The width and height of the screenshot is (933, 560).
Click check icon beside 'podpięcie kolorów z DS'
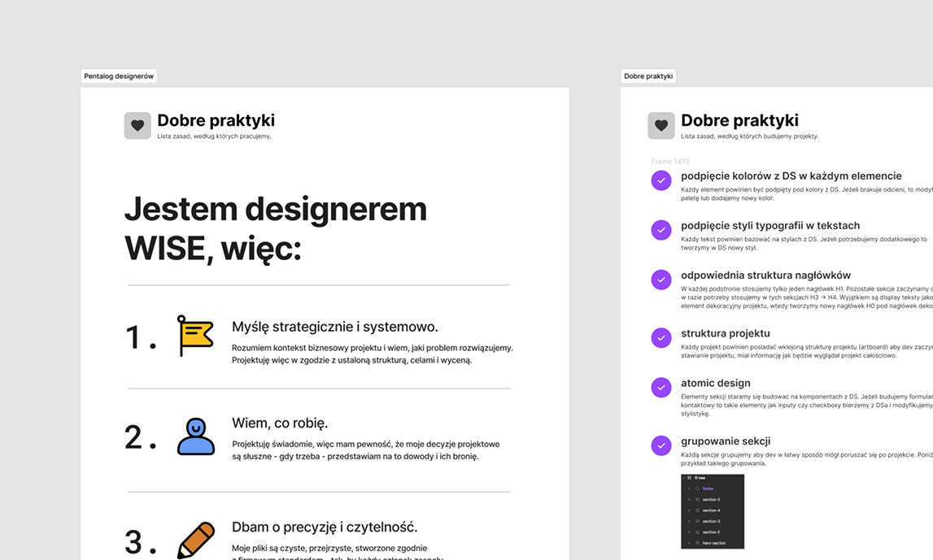point(661,180)
